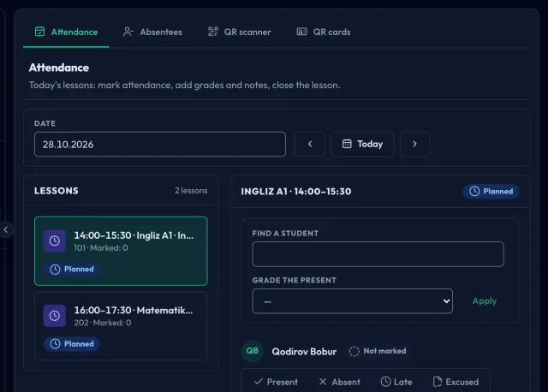Click Planned badge on Matematik lesson card
Viewport: 548px width, 392px height.
[x=72, y=344]
